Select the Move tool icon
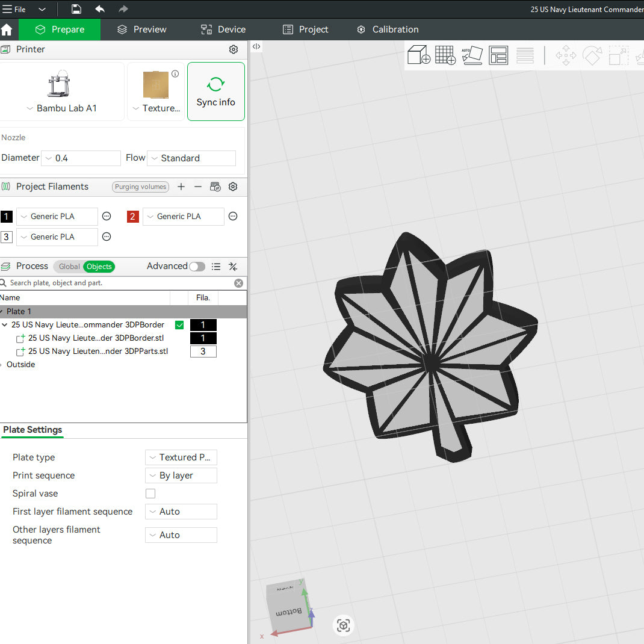Viewport: 644px width, 644px height. 566,55
